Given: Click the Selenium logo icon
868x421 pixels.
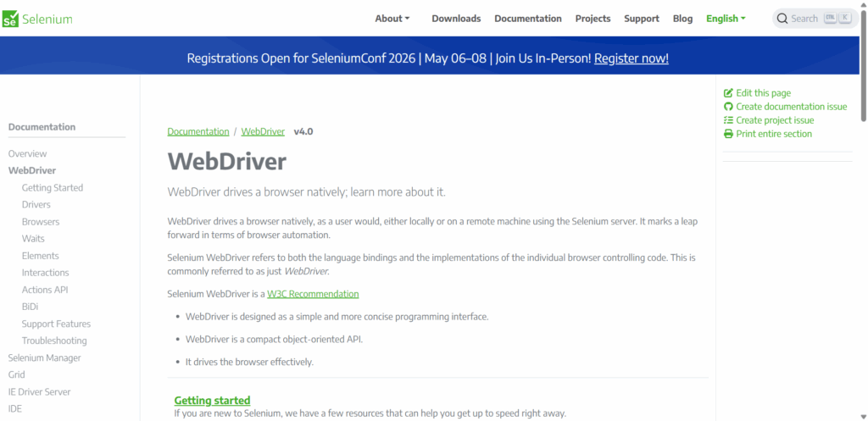Looking at the screenshot, I should pyautogui.click(x=10, y=19).
